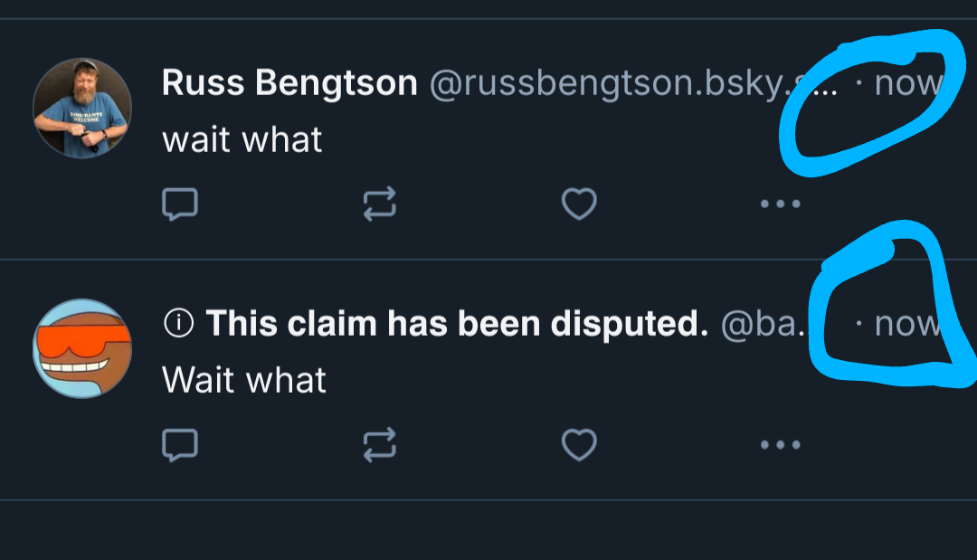The height and width of the screenshot is (560, 977).
Task: Open the truncated @ba handle link
Action: 760,323
